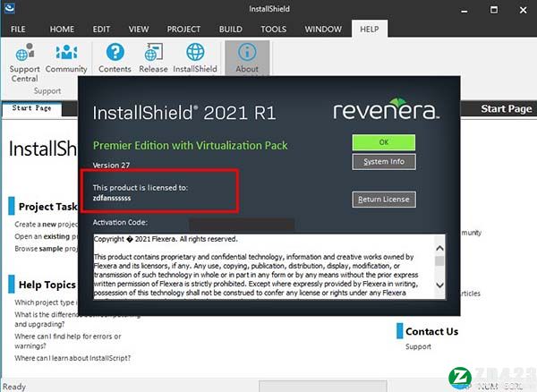This screenshot has width=537, height=392.
Task: Open 'Which project type' help topic
Action: coord(47,303)
